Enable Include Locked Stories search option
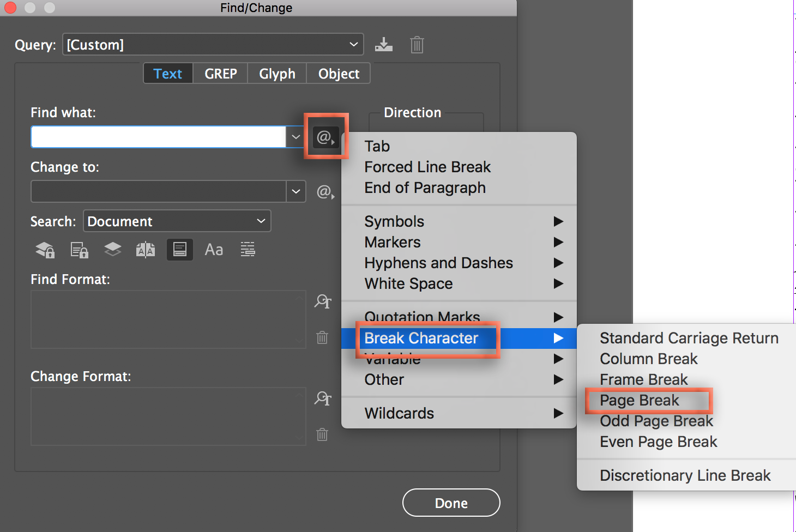Image resolution: width=796 pixels, height=532 pixels. (79, 249)
